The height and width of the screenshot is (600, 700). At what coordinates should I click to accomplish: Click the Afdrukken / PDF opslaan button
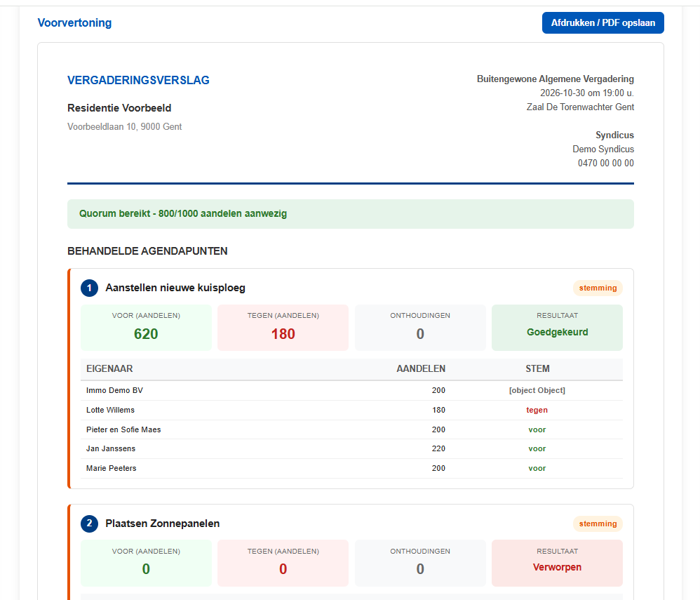click(603, 22)
